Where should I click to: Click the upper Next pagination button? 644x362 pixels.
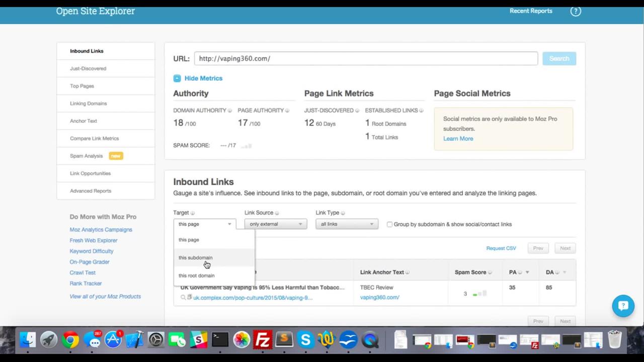pyautogui.click(x=565, y=248)
